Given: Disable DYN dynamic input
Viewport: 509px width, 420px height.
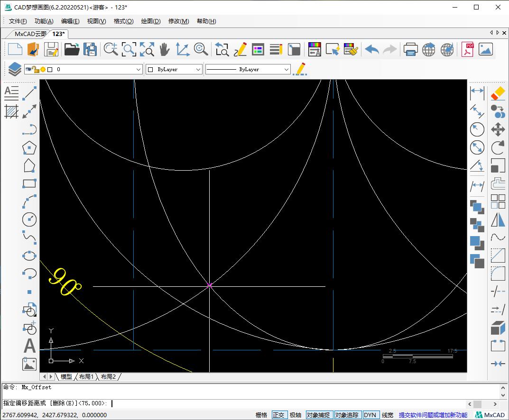Looking at the screenshot, I should tap(370, 415).
